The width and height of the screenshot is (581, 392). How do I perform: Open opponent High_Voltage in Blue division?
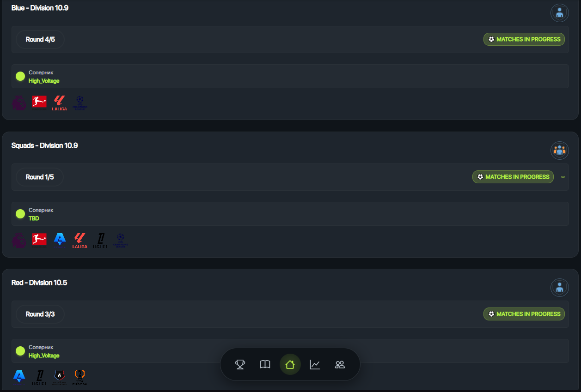click(44, 81)
